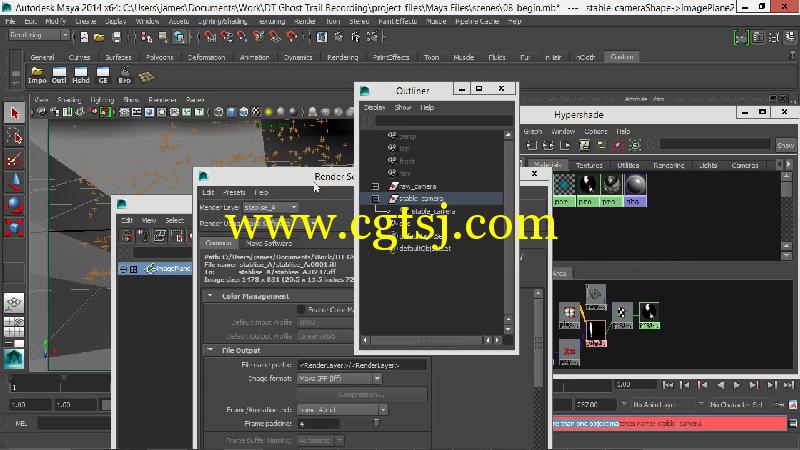Click the File name prefix field
The image size is (800, 450).
(361, 365)
